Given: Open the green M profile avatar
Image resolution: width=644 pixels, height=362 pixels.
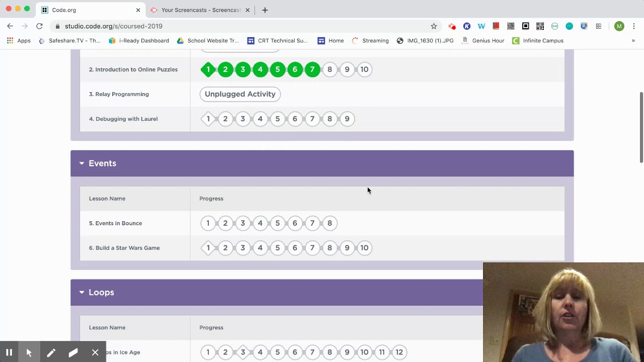Looking at the screenshot, I should point(619,26).
